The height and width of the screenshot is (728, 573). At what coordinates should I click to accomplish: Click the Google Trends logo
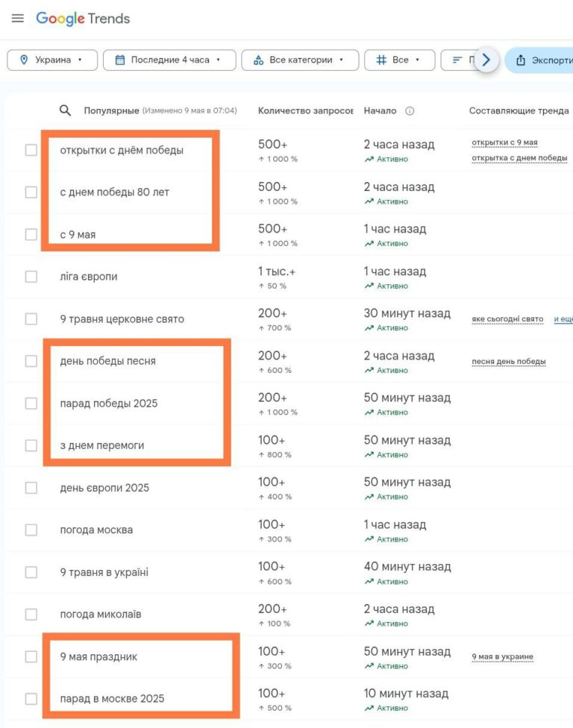tap(83, 19)
